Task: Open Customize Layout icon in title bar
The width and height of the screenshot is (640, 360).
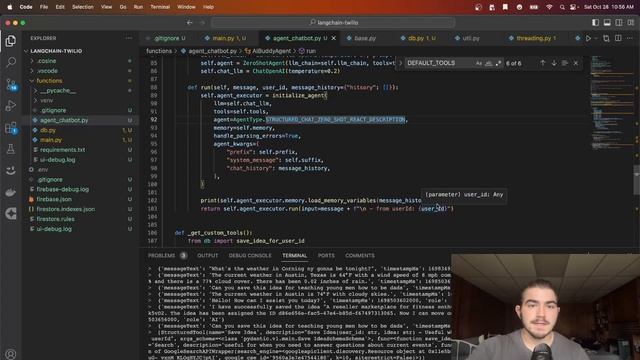Action: point(631,23)
